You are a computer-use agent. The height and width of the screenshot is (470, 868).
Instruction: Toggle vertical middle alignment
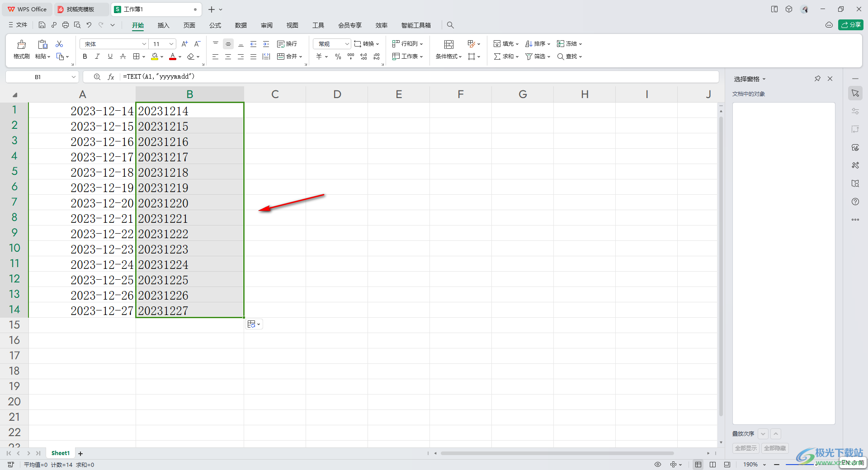click(x=228, y=44)
